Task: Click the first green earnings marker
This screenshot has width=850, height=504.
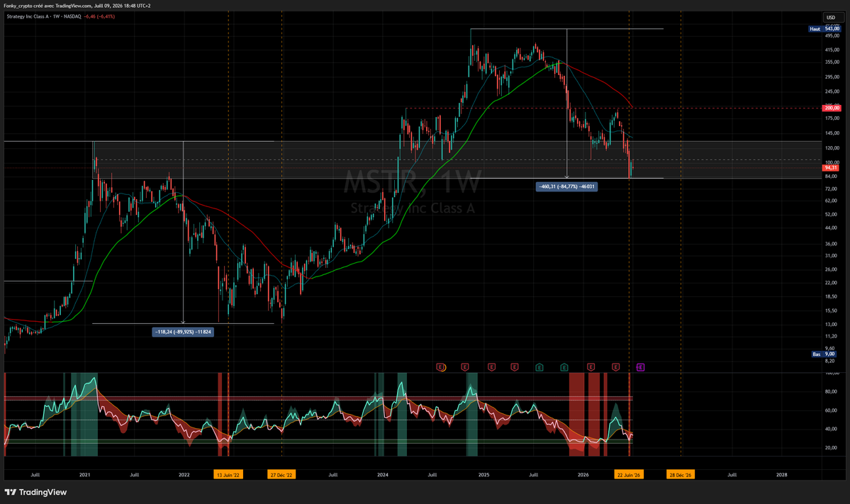Action: pyautogui.click(x=539, y=367)
